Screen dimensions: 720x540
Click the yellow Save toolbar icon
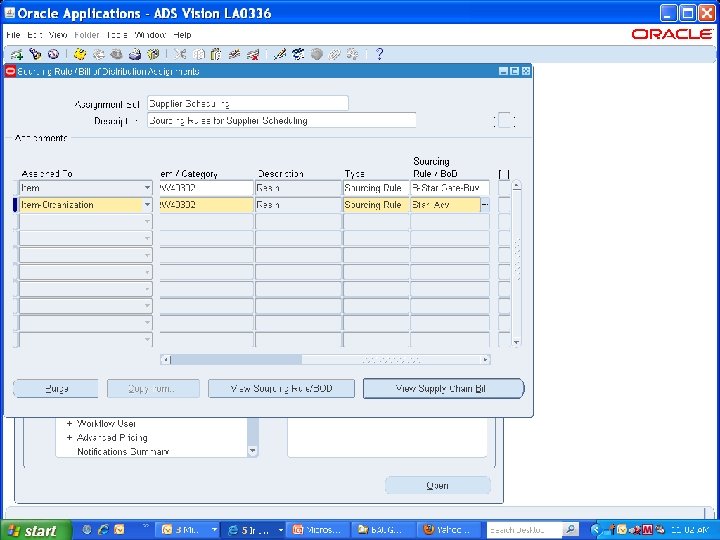click(80, 55)
